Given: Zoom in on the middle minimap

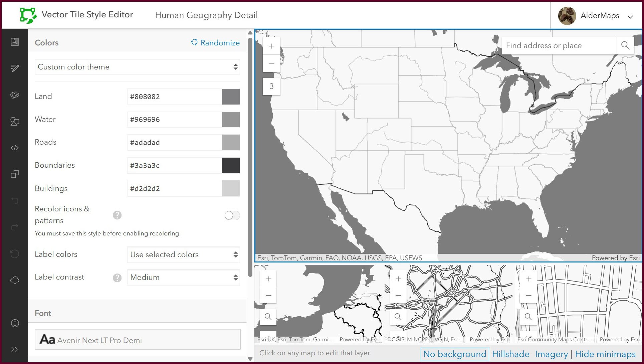Looking at the screenshot, I should [x=398, y=279].
